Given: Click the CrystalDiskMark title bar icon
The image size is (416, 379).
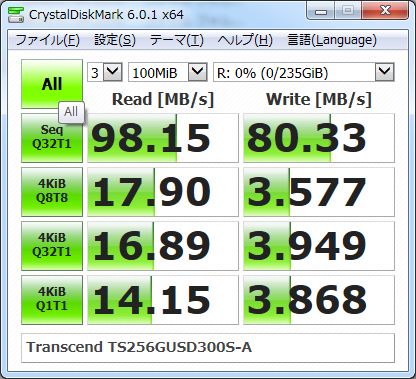Looking at the screenshot, I should (x=16, y=14).
